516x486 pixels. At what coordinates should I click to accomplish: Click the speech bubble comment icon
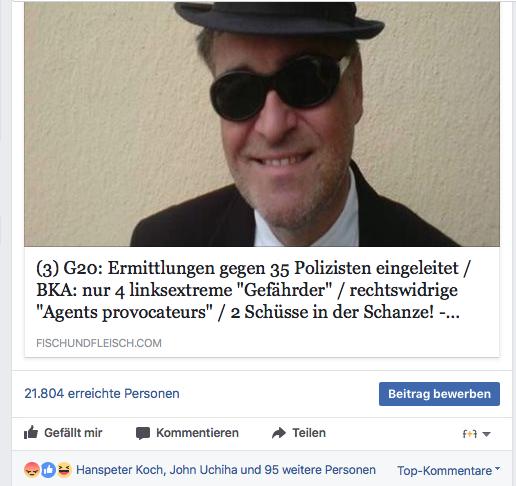click(143, 433)
